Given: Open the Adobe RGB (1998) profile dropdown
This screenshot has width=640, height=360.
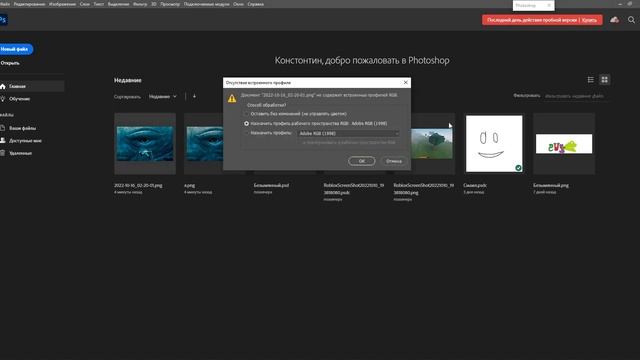Looking at the screenshot, I should (x=349, y=133).
